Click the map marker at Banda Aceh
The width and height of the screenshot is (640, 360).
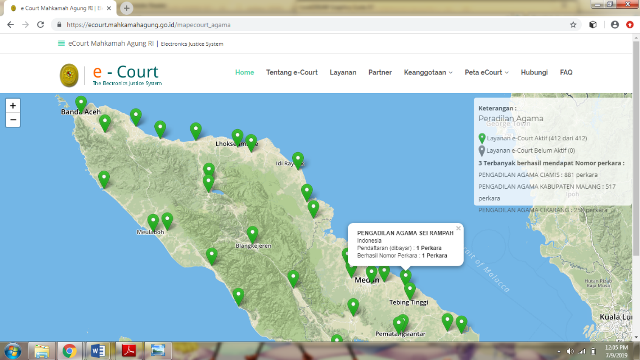81,104
